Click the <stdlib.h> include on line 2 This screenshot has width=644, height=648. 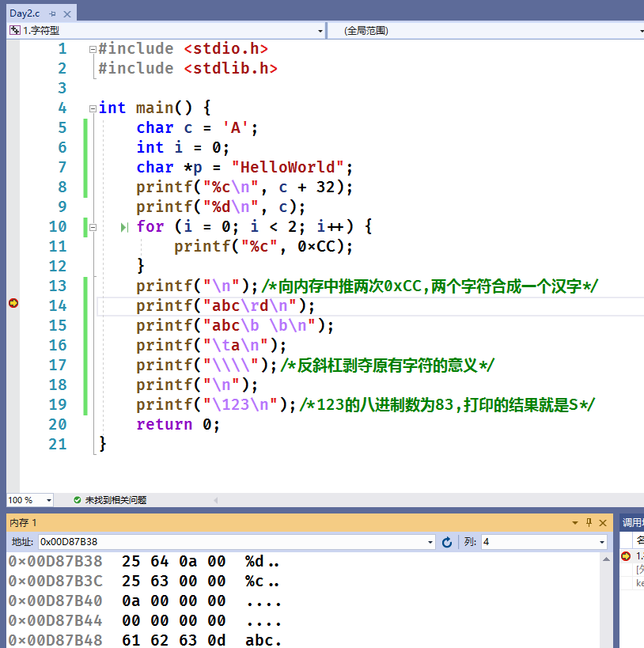[x=231, y=69]
